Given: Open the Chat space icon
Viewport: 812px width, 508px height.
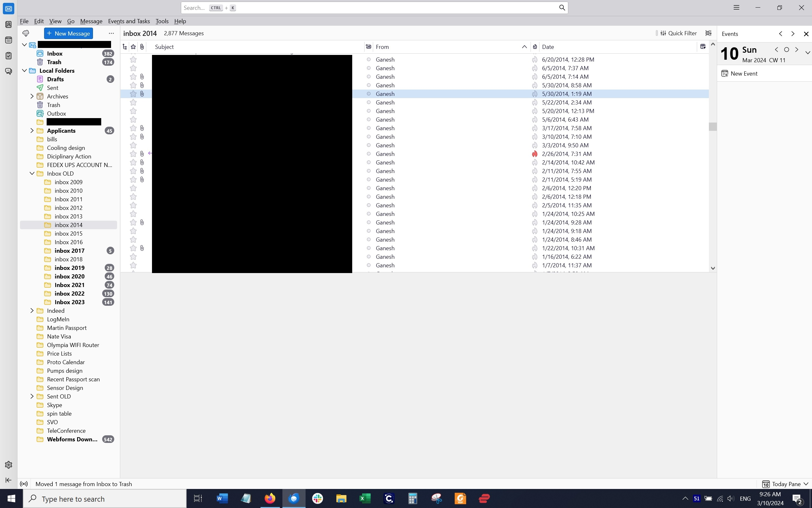Looking at the screenshot, I should (x=8, y=71).
